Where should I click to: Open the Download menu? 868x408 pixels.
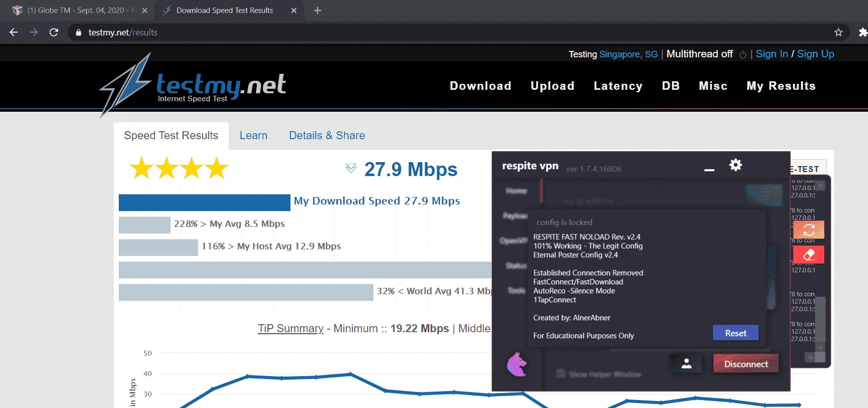(x=481, y=86)
